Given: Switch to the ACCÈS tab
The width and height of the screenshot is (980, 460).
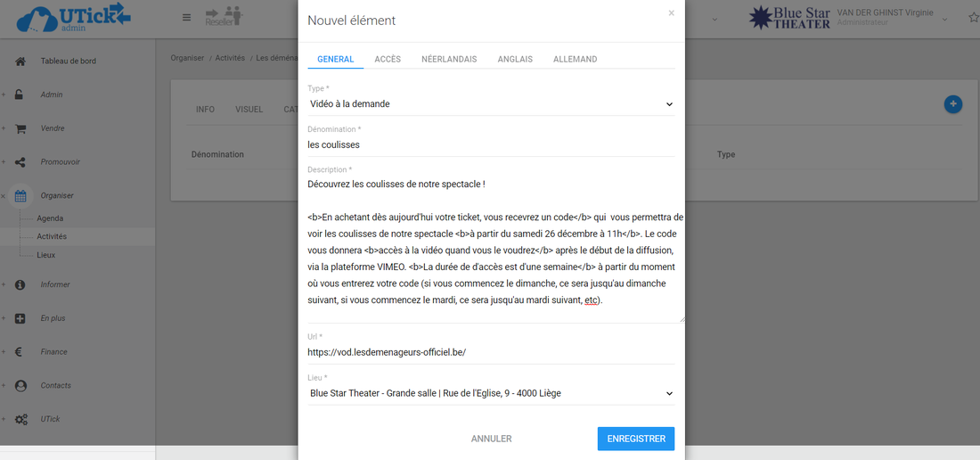Looking at the screenshot, I should click(387, 60).
